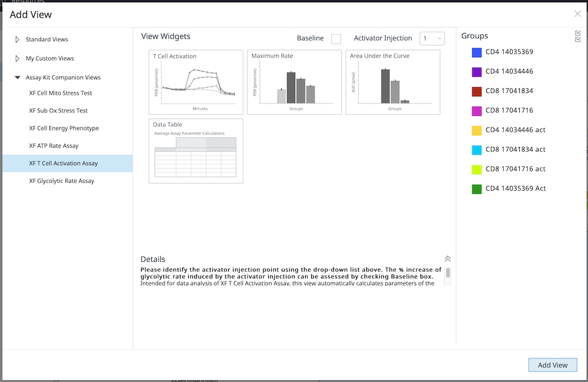Select the T Cell Activation line chart widget
Viewport: 588px width, 382px height.
point(196,82)
